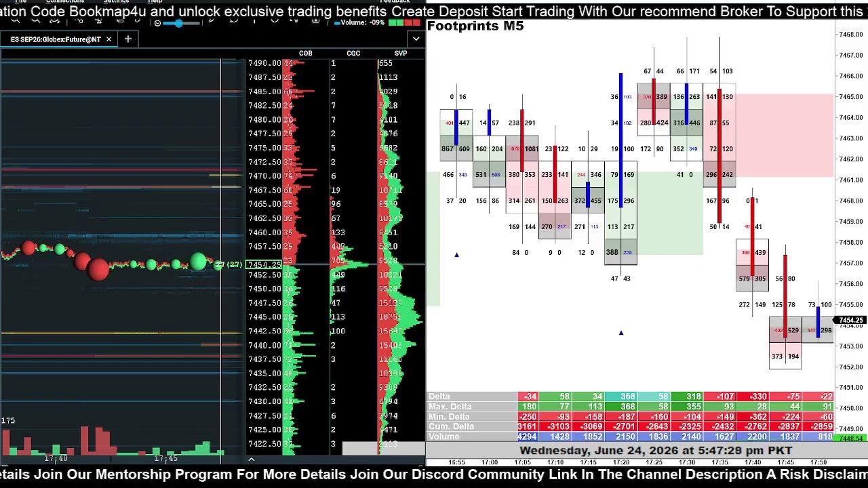
Task: Add a new instrument tab with plus
Action: click(x=127, y=39)
